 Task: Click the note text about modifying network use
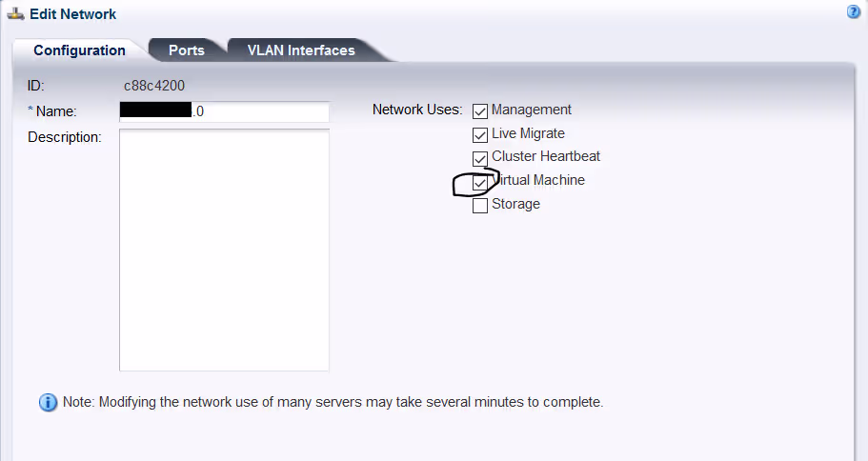click(333, 402)
